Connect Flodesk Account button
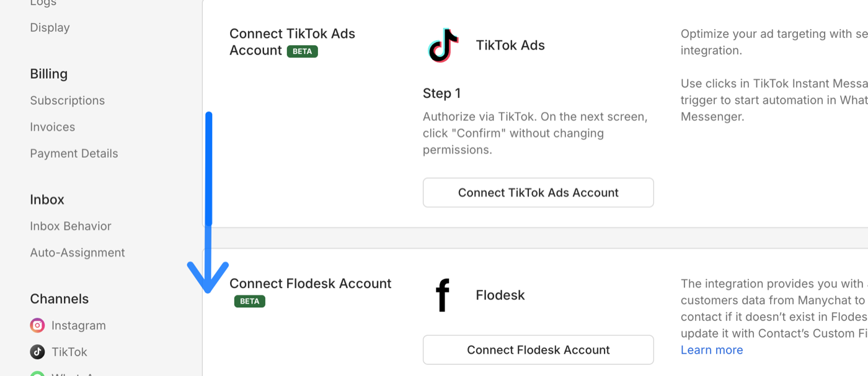 538,350
